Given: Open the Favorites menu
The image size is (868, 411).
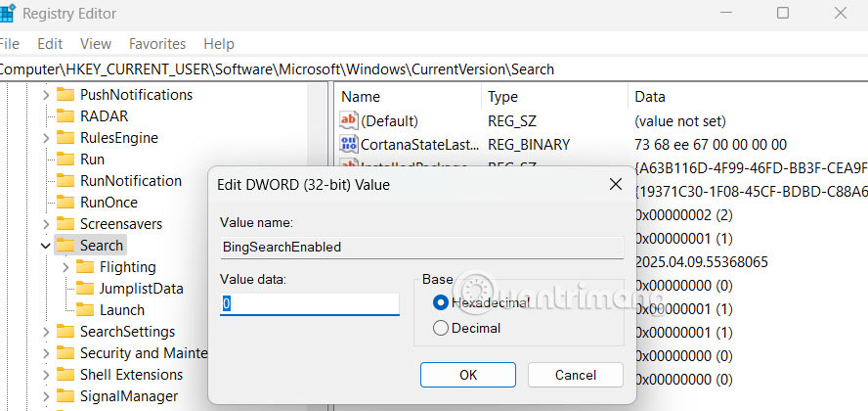Looking at the screenshot, I should click(157, 44).
